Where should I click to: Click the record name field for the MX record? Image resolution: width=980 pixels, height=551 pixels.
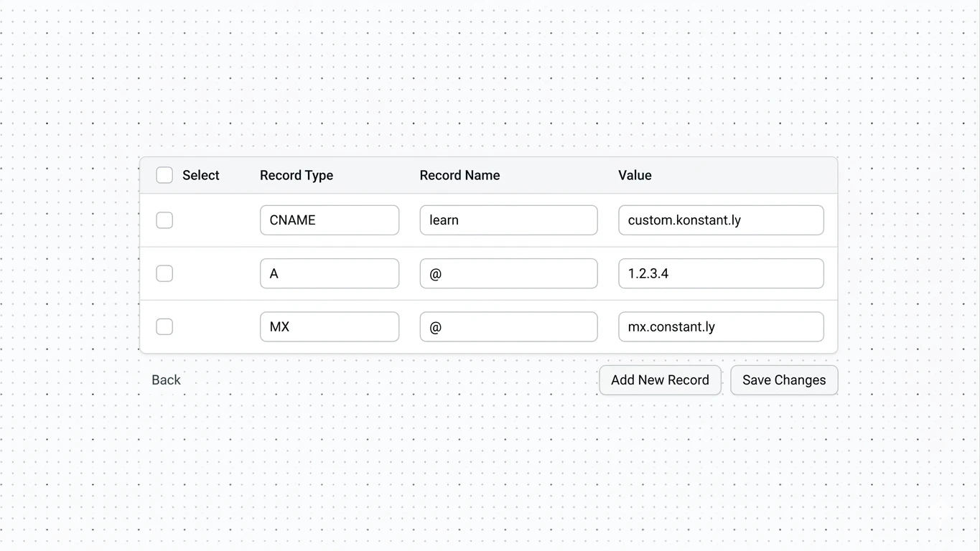point(508,326)
